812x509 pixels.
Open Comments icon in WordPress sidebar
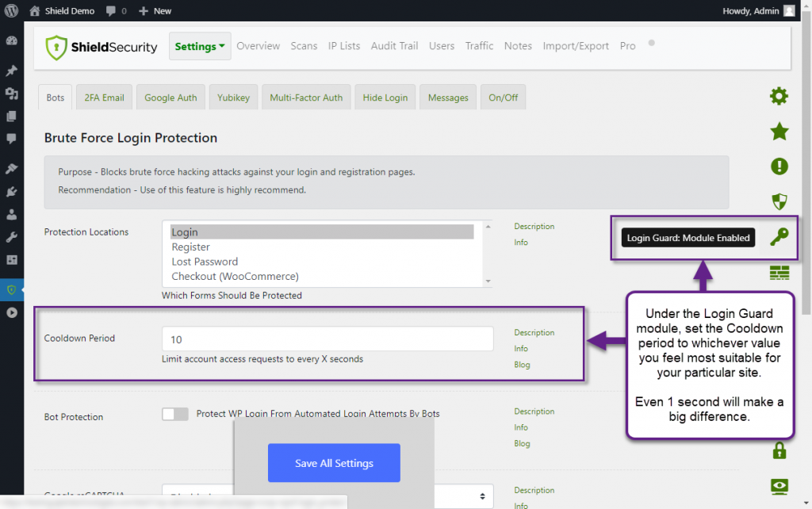coord(11,139)
